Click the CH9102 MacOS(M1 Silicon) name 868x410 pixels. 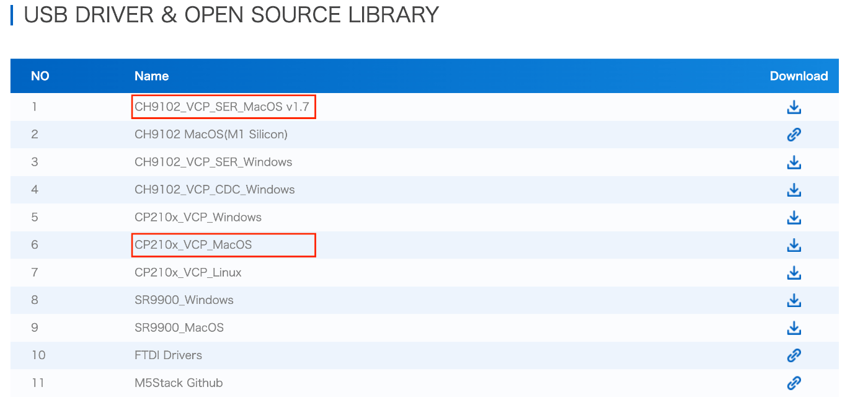211,134
